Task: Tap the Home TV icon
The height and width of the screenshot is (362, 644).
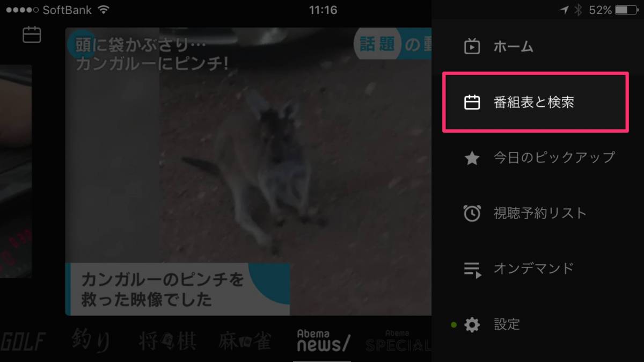Action: click(x=472, y=47)
